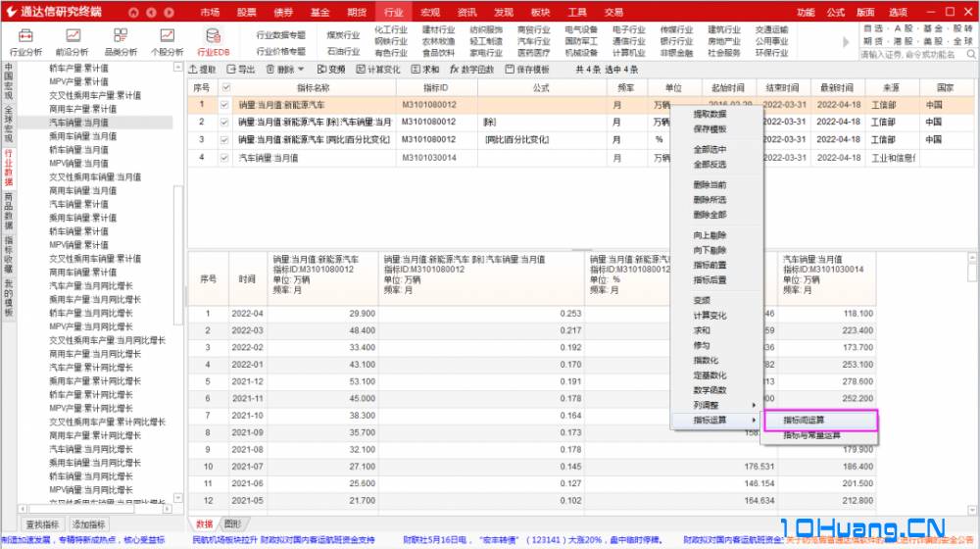Click the 选项 title bar option
Screen dimensions: 980x549
click(898, 12)
